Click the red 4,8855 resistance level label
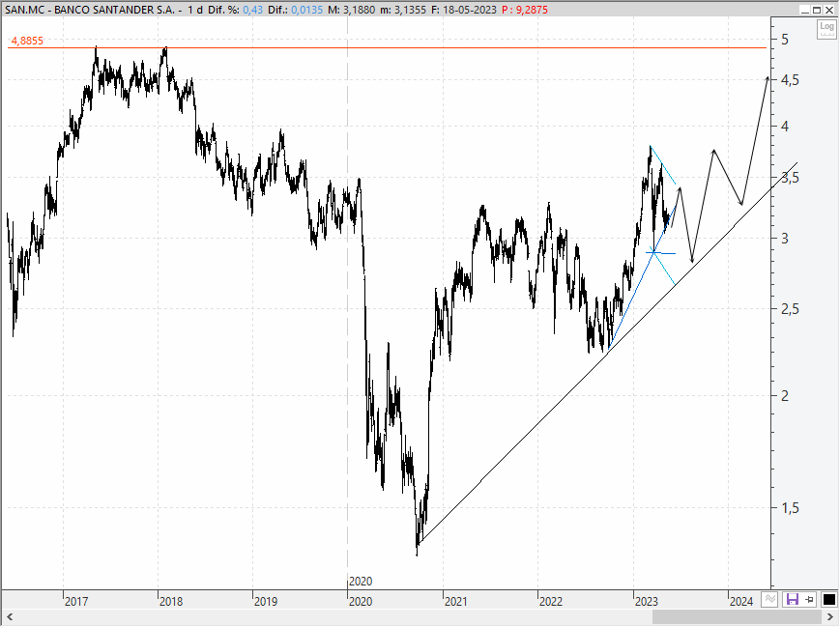Screen dimensions: 840x627 pyautogui.click(x=27, y=41)
